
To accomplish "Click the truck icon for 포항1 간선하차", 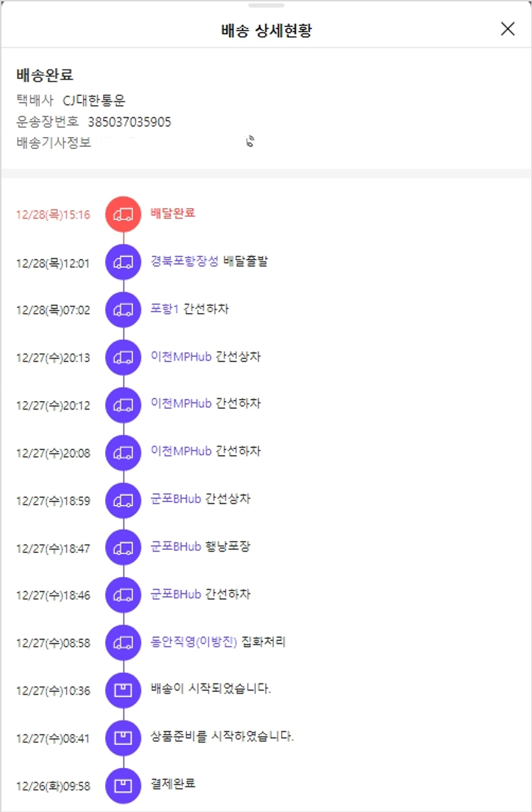I will pos(123,309).
